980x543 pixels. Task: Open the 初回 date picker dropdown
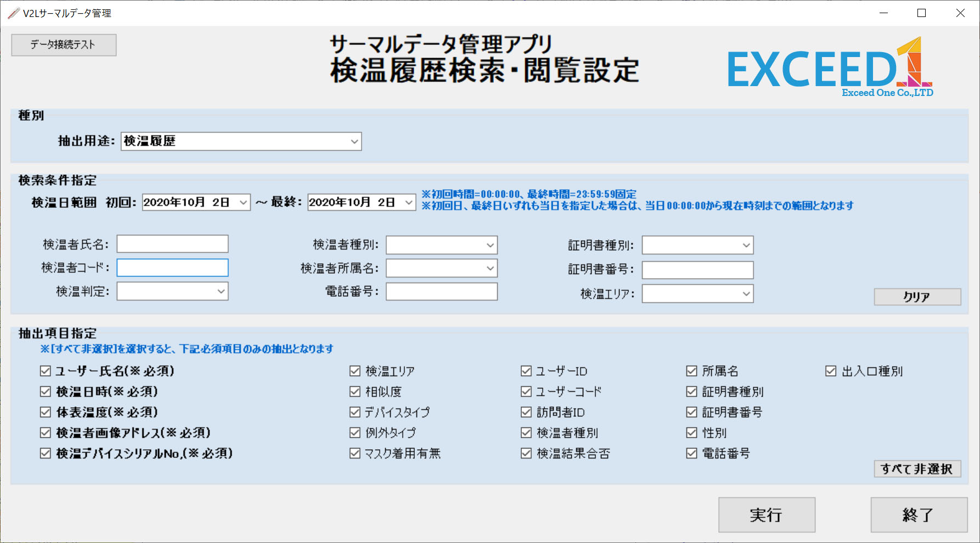click(243, 202)
